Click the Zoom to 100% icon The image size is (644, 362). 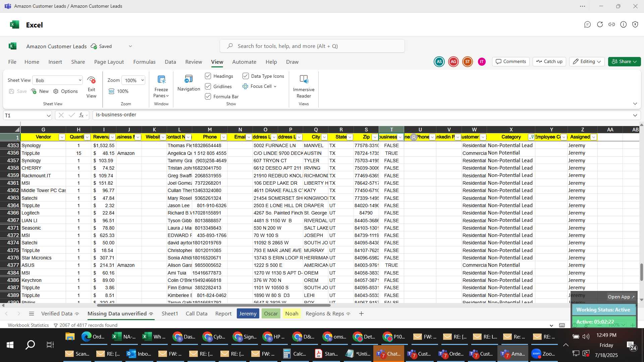coord(111,91)
